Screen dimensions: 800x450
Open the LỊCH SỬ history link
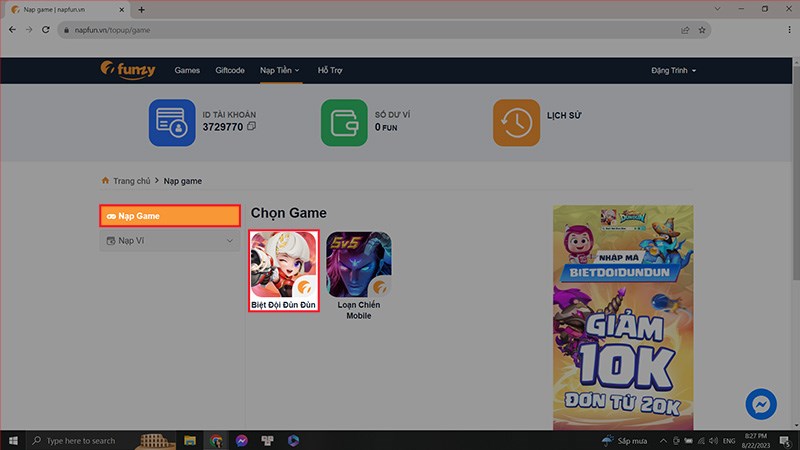pos(564,115)
